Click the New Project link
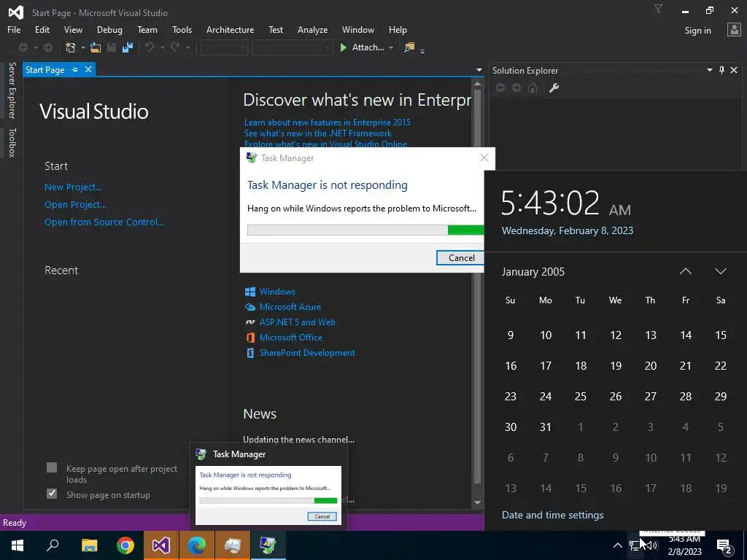 coord(73,187)
